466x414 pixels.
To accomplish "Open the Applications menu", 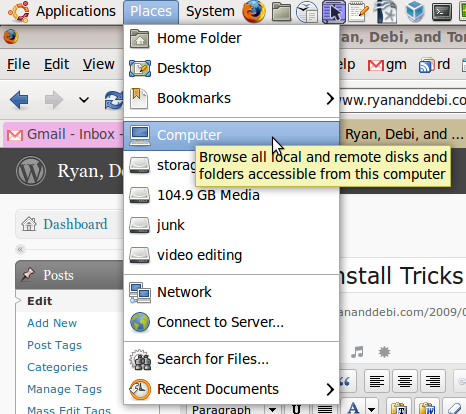I will (x=76, y=11).
